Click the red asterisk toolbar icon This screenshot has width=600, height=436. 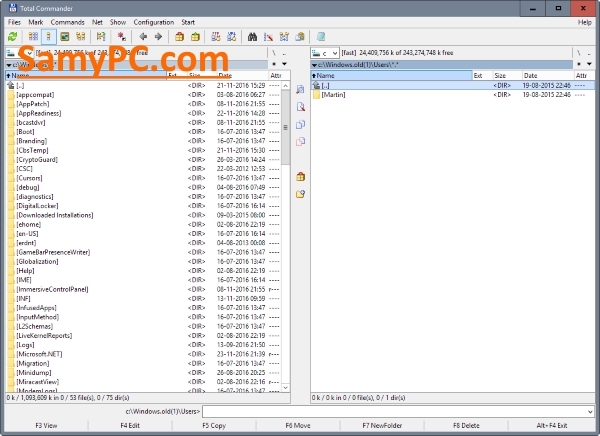(x=122, y=37)
